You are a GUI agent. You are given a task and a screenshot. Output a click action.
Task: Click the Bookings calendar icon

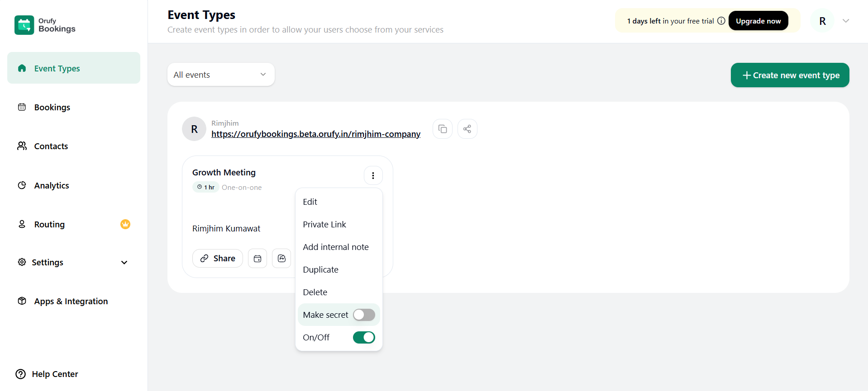click(22, 107)
